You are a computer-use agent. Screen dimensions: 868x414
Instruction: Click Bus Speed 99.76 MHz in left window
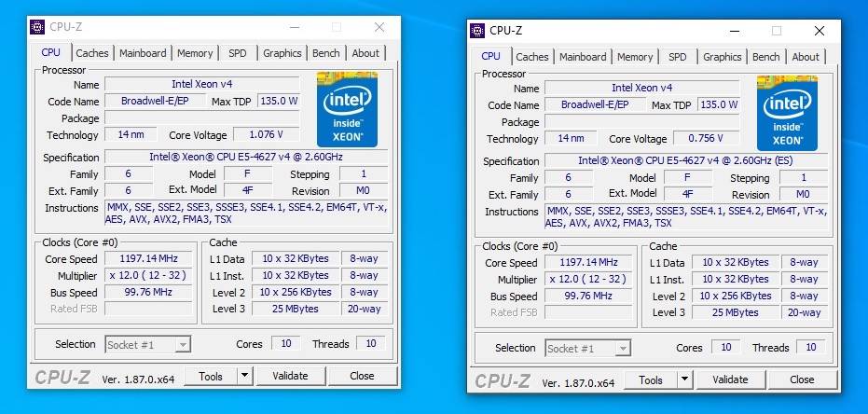(148, 292)
